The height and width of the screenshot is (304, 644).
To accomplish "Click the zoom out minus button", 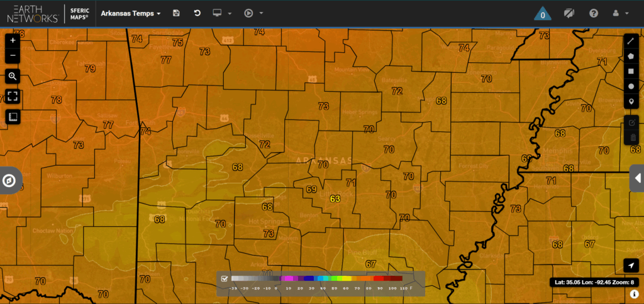I will [13, 56].
